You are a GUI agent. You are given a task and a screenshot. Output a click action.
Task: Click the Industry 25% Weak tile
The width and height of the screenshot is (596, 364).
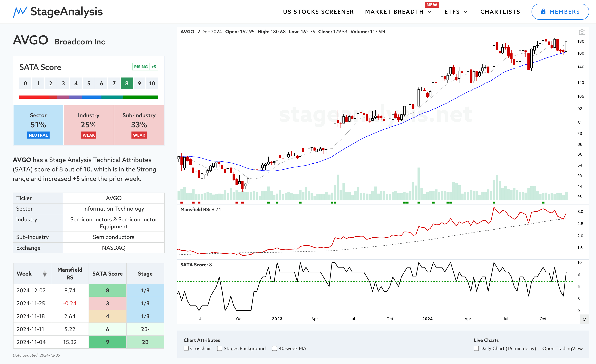coord(89,125)
